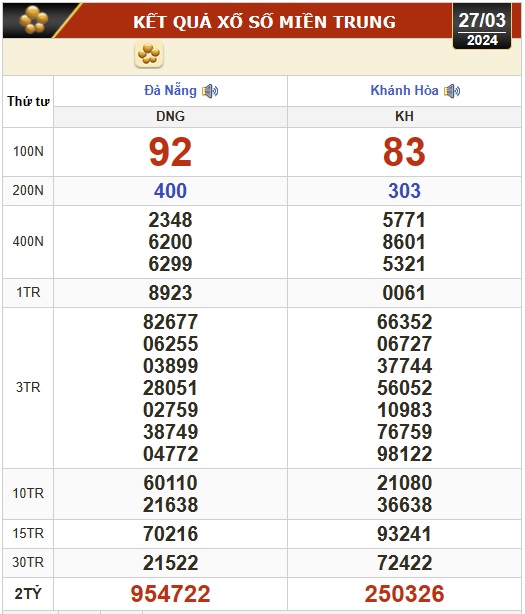Viewport: 525px width, 614px height.
Task: Click the number 03899
Action: (170, 366)
